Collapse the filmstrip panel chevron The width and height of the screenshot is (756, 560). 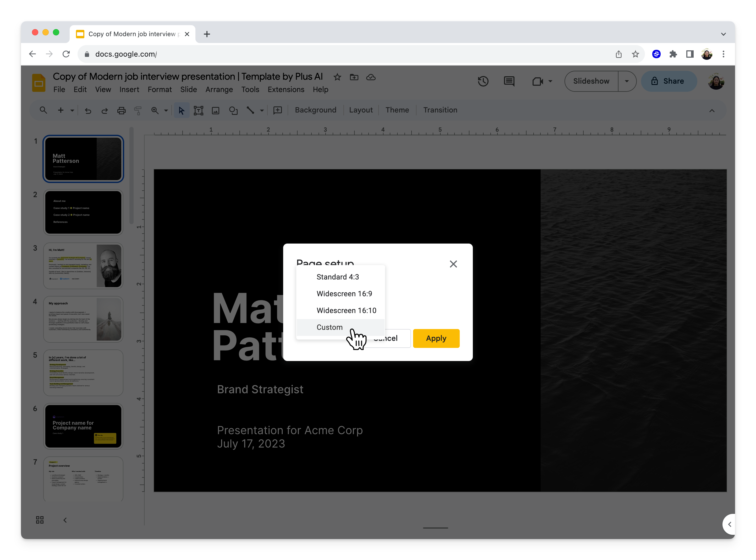(65, 520)
